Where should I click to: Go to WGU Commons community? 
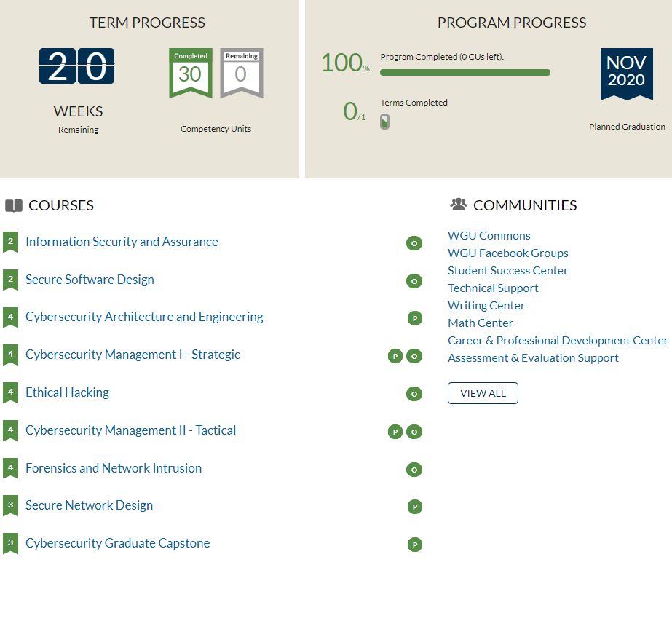coord(489,235)
